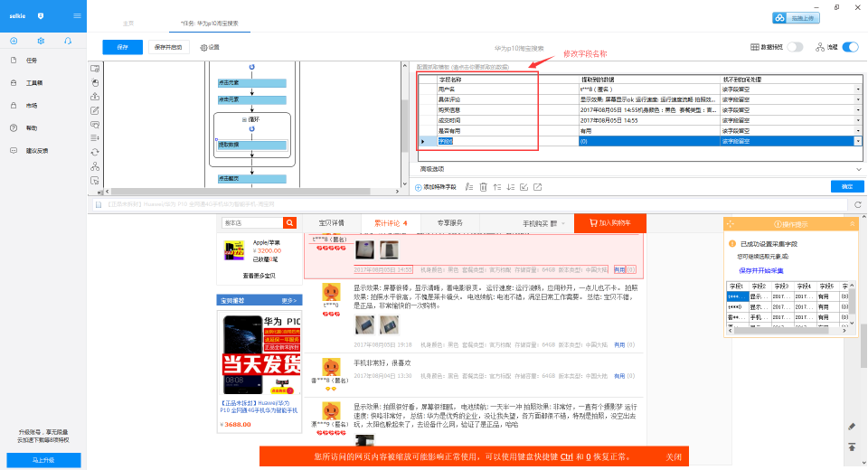868x470 pixels.
Task: Select the circular arrows loop tool
Action: click(95, 152)
